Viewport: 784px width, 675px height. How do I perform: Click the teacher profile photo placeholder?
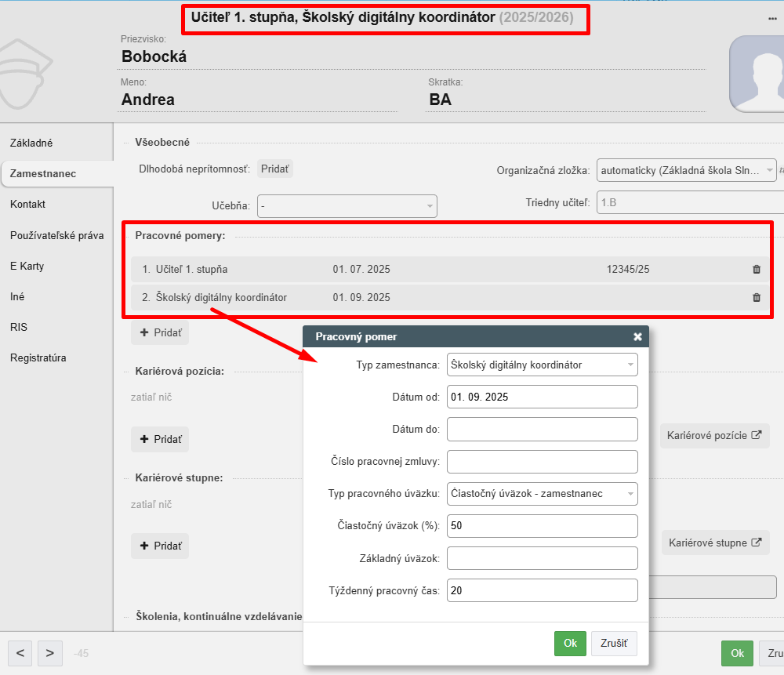pos(757,74)
